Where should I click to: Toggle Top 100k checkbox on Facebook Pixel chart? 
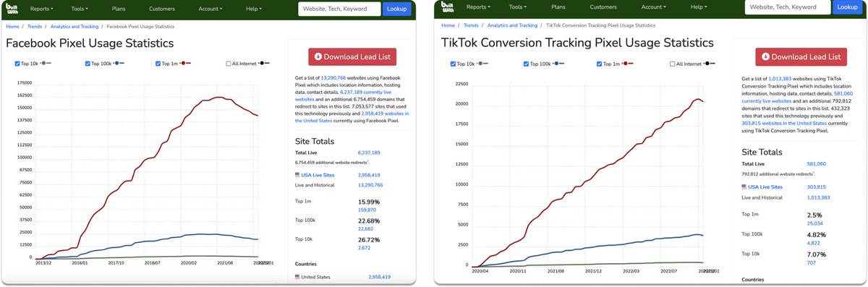coord(88,64)
